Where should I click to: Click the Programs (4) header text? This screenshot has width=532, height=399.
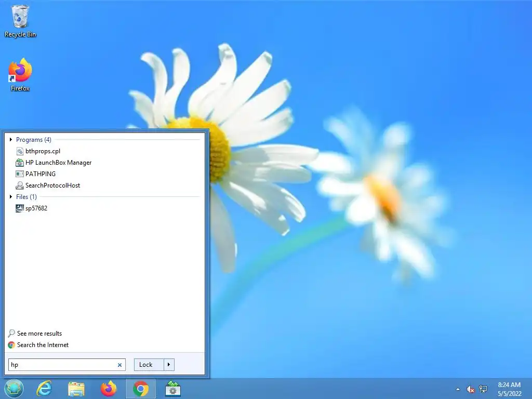pos(34,139)
